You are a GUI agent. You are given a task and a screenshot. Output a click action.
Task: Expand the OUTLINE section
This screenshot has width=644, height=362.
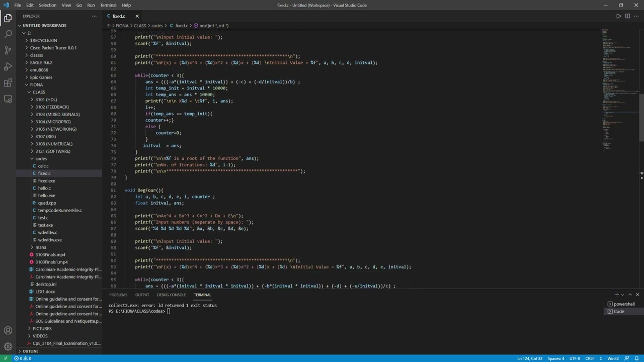tap(30, 351)
